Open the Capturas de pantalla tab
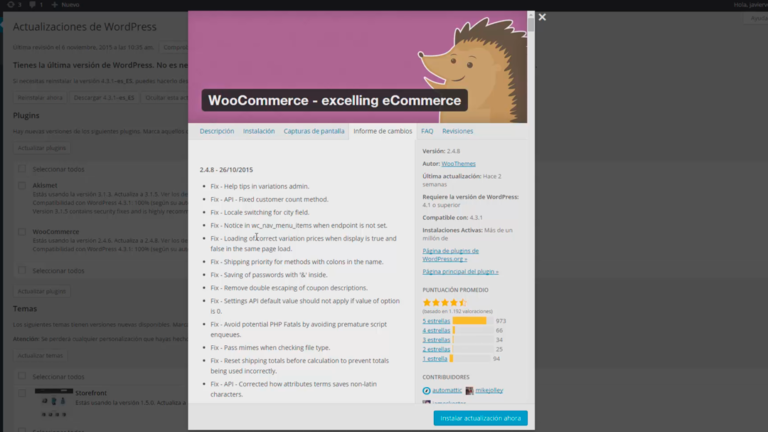This screenshot has width=768, height=432. 313,131
